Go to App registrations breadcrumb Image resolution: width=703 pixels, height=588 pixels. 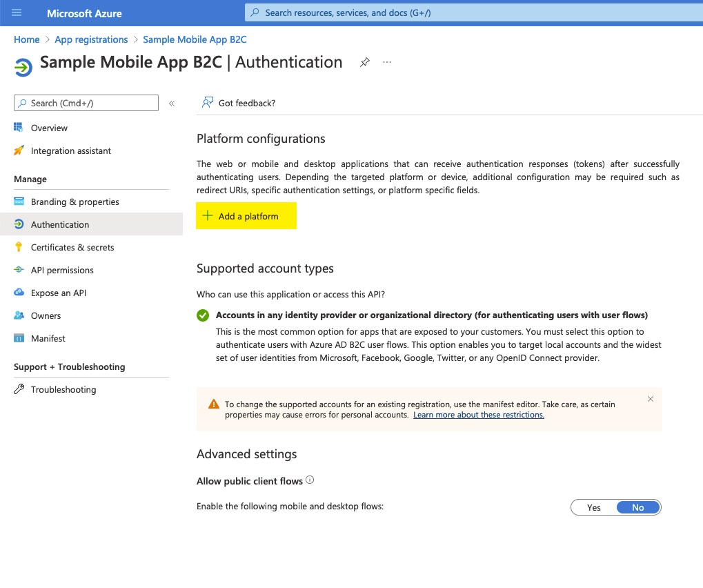point(91,39)
